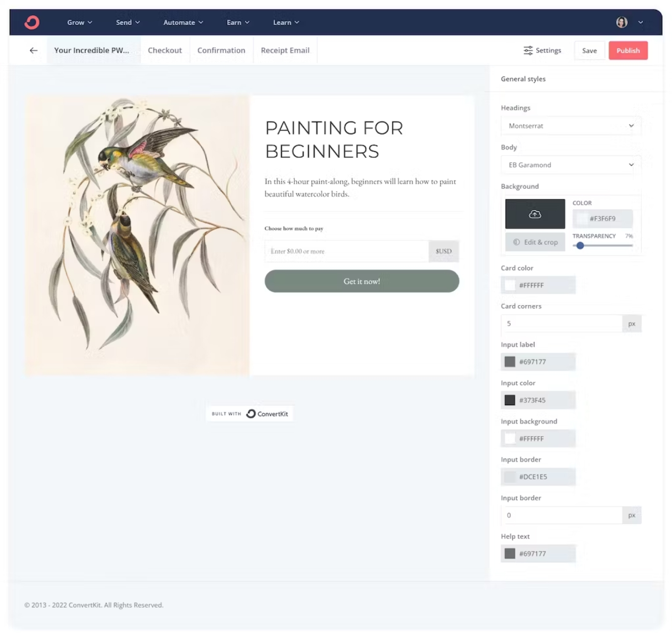Click the ConvertKit logo icon
This screenshot has width=672, height=640.
click(32, 22)
